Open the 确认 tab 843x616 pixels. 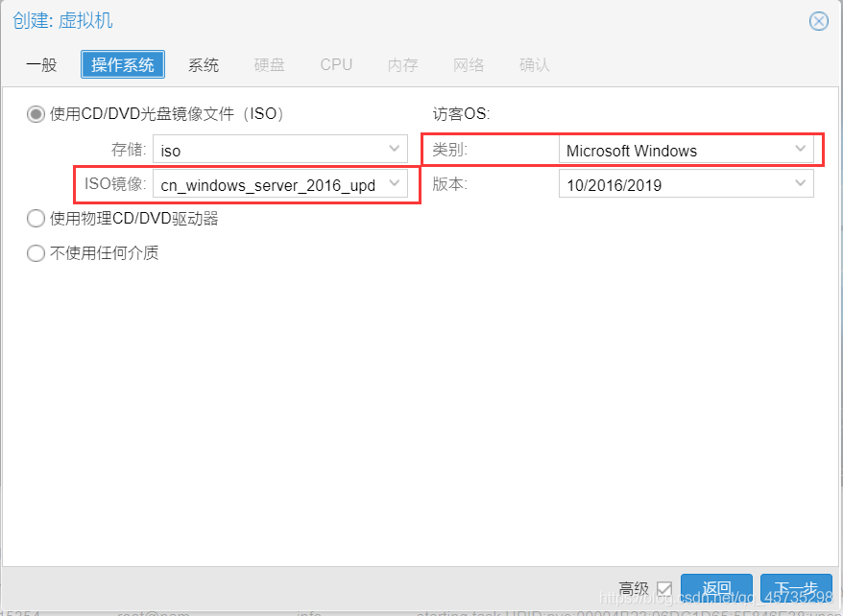tap(535, 65)
